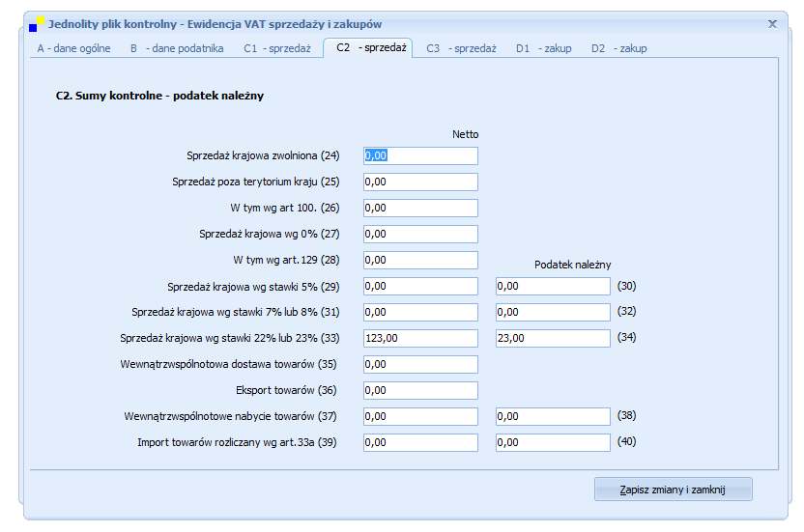
Task: Click the netto field showing 123,00
Action: point(420,339)
